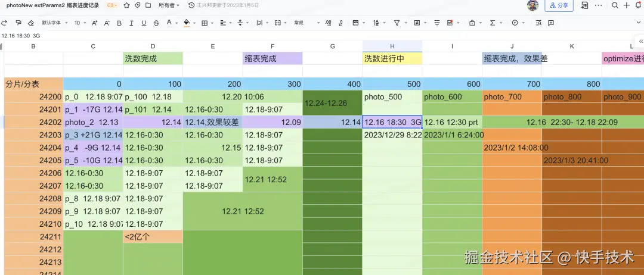Toggle bold formatting
This screenshot has width=644, height=275.
click(119, 23)
